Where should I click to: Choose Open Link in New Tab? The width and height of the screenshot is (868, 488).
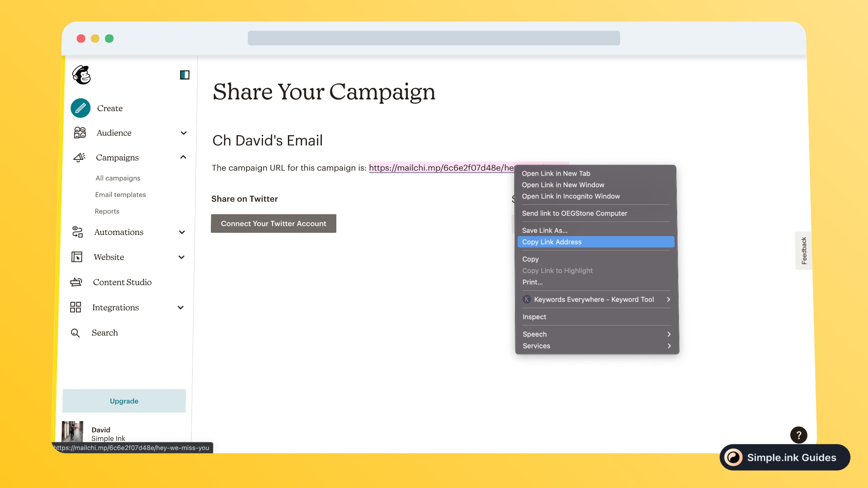pos(556,174)
